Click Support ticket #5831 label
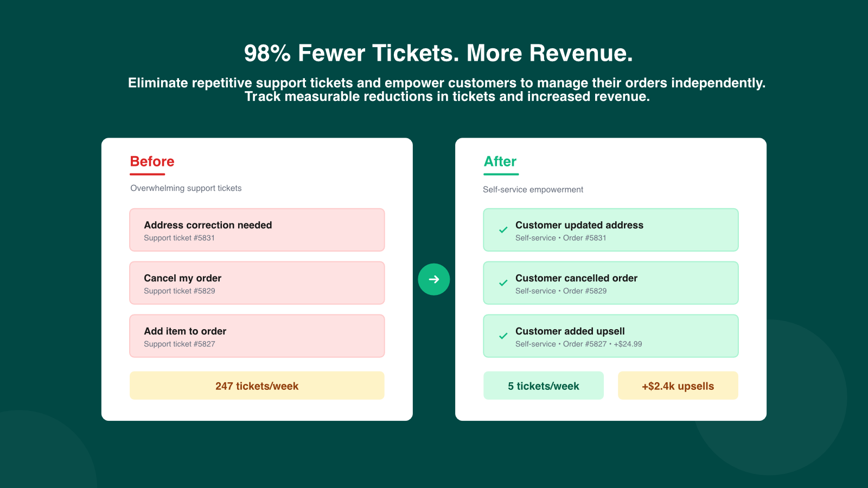Viewport: 868px width, 488px height. click(x=180, y=238)
